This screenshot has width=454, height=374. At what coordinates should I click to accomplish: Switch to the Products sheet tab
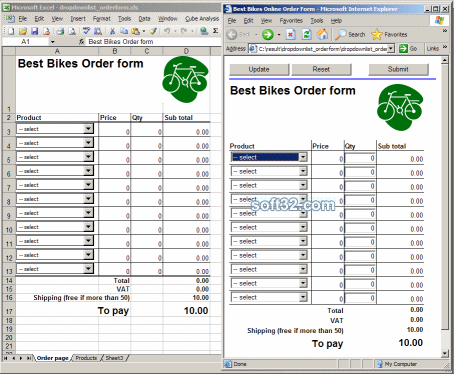pyautogui.click(x=86, y=358)
